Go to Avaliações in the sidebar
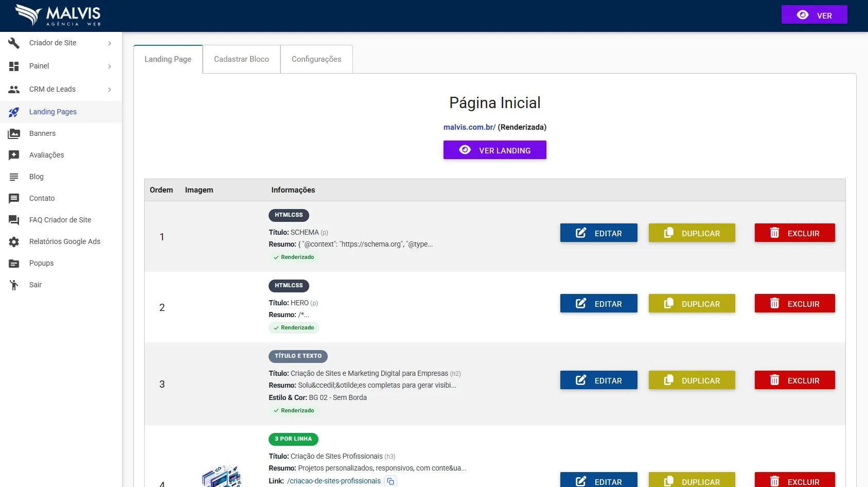Screen dimensions: 868x487 pyautogui.click(x=61, y=155)
